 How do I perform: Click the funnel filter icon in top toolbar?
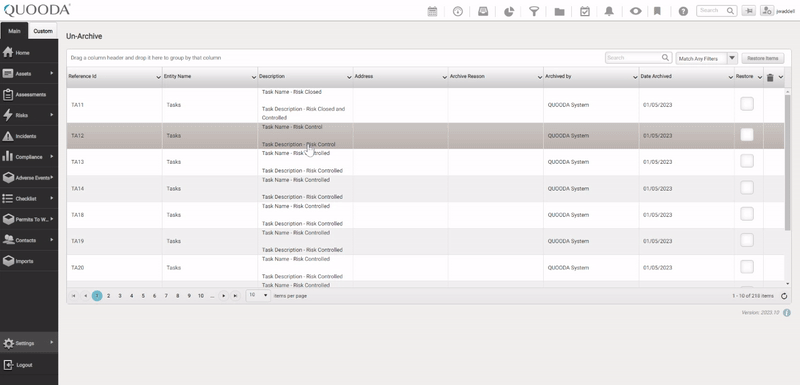coord(534,11)
